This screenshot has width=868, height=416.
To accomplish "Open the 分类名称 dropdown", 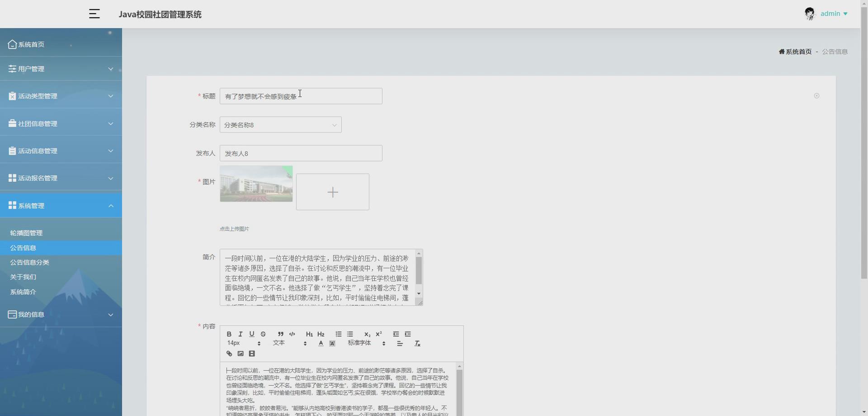I will (x=280, y=125).
